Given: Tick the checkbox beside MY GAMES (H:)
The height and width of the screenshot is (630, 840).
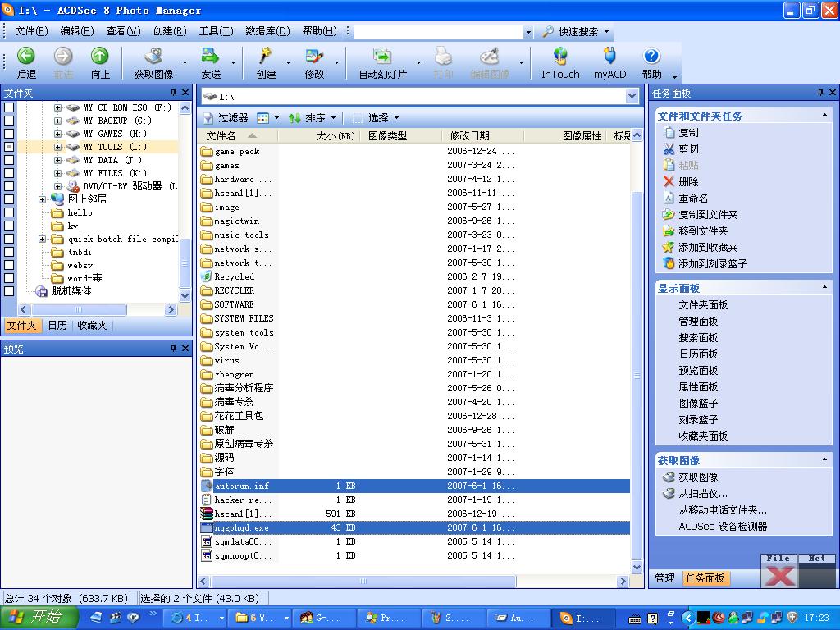Looking at the screenshot, I should coord(9,134).
